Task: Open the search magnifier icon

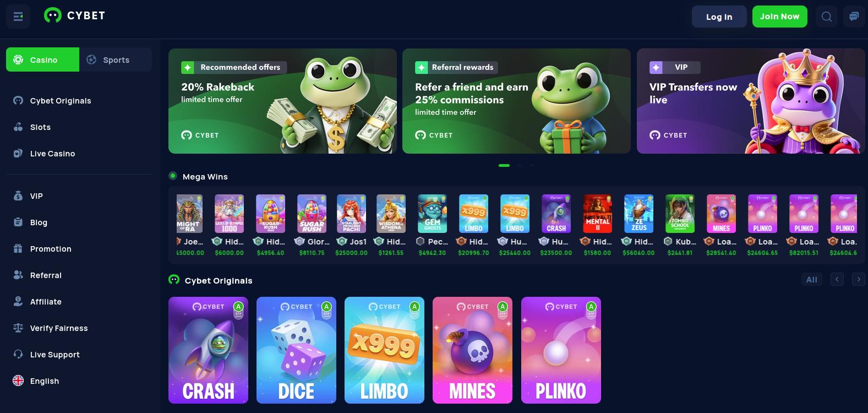Action: pyautogui.click(x=826, y=17)
